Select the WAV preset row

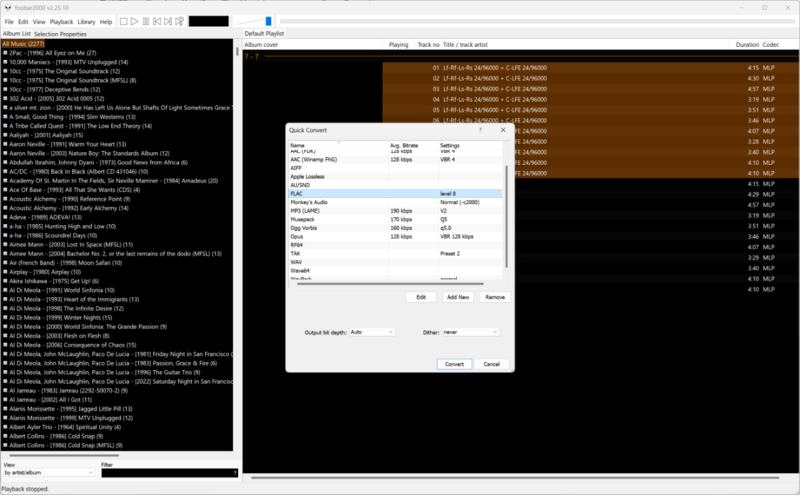(x=395, y=262)
